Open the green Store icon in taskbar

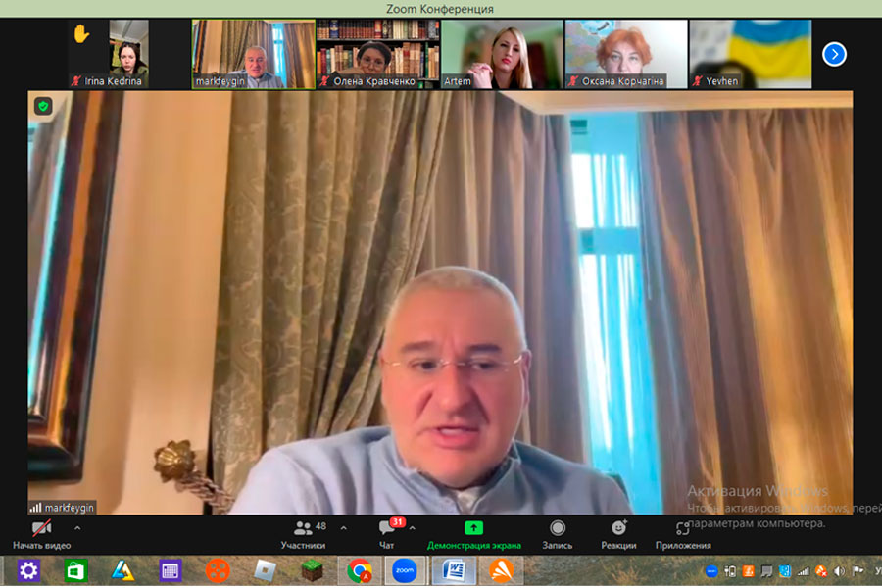[x=75, y=571]
